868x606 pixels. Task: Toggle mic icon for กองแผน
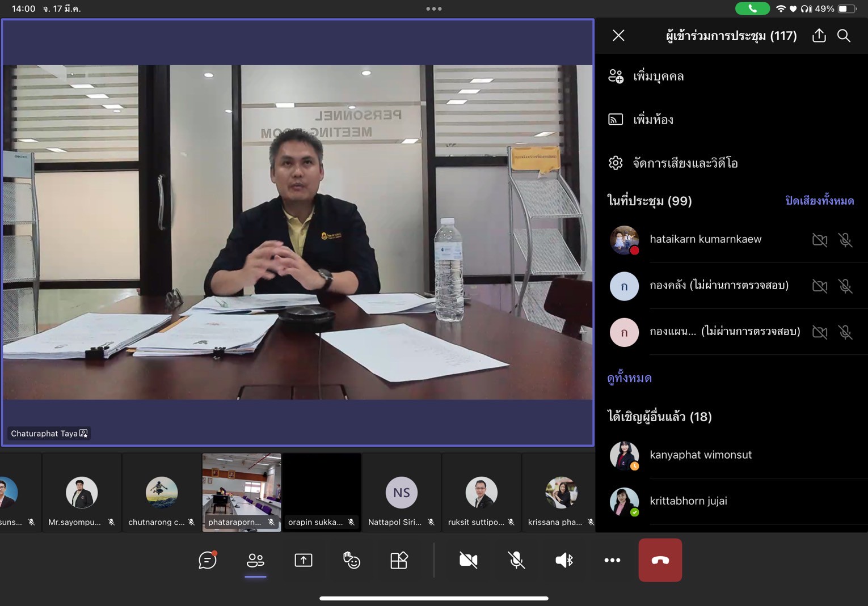click(x=845, y=332)
